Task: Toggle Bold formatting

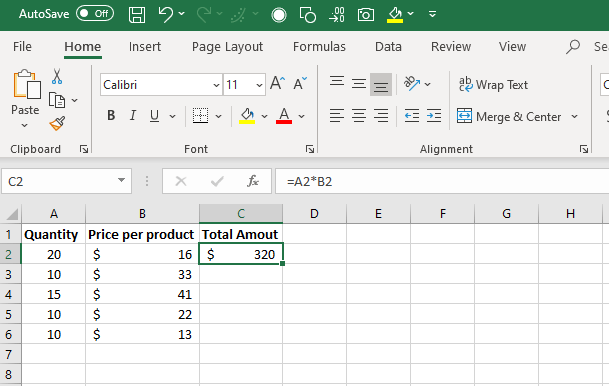Action: 111,115
